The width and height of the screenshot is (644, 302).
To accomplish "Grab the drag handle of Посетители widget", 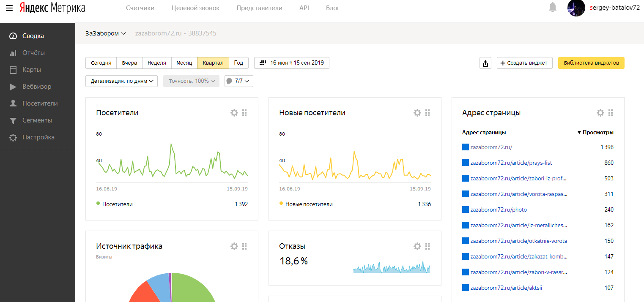I will click(244, 113).
